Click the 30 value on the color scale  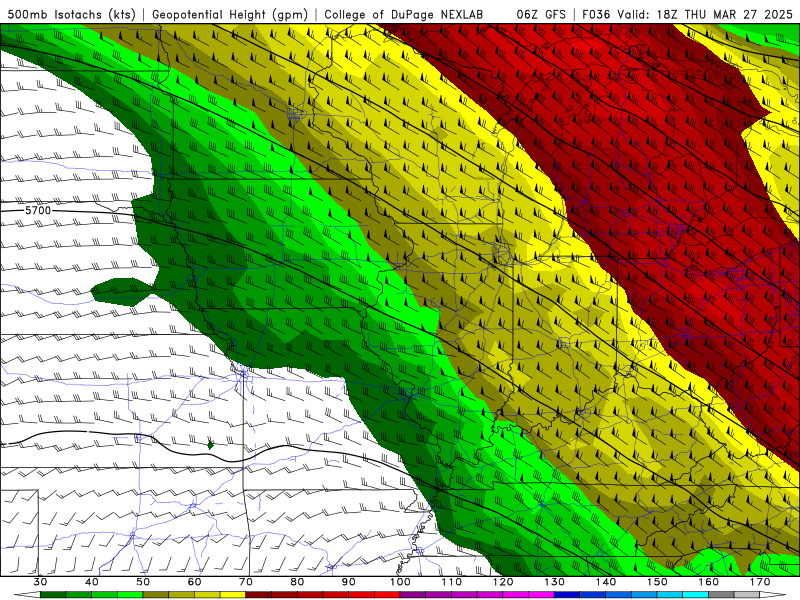coord(40,582)
